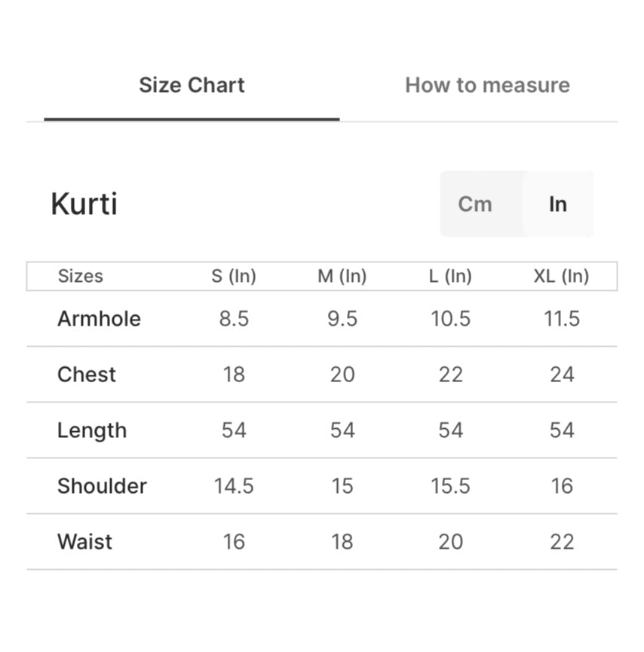
Task: Select the M (In) column header
Action: 342,276
